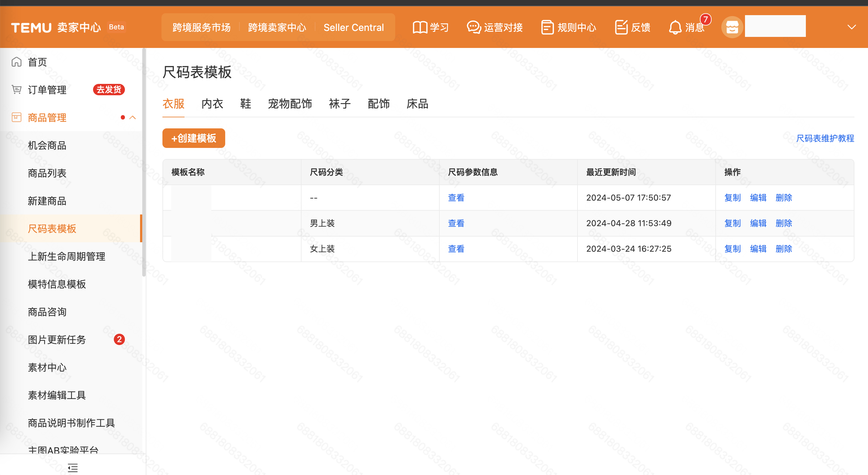Open the 反馈 feedback pencil icon
This screenshot has width=868, height=475.
point(621,27)
